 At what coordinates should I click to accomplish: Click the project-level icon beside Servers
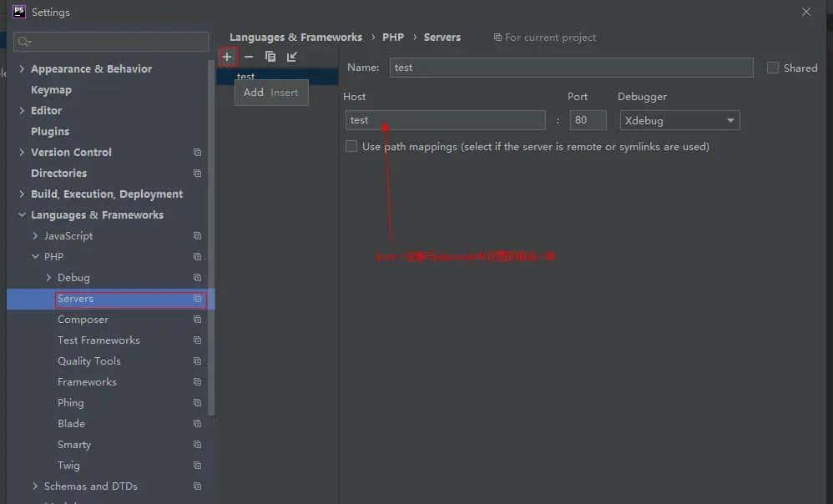click(x=197, y=298)
